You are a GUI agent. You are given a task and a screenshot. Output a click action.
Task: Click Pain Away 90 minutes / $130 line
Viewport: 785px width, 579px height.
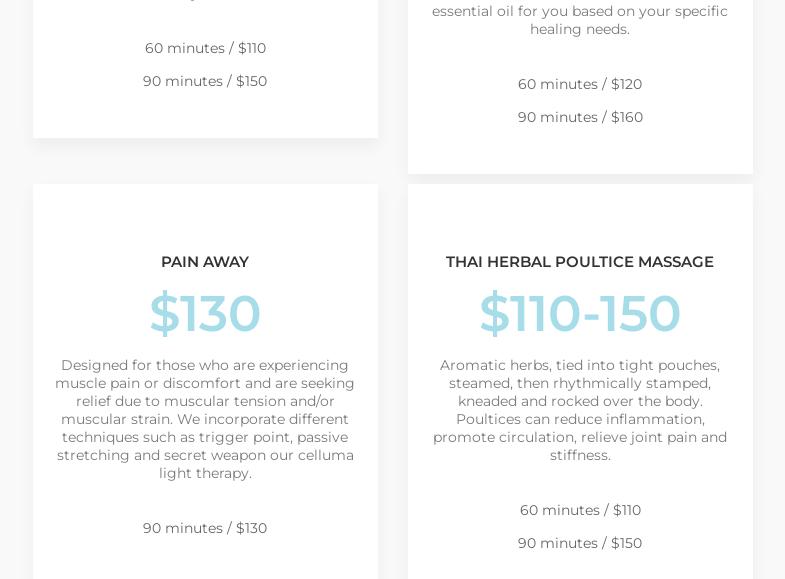coord(205,528)
